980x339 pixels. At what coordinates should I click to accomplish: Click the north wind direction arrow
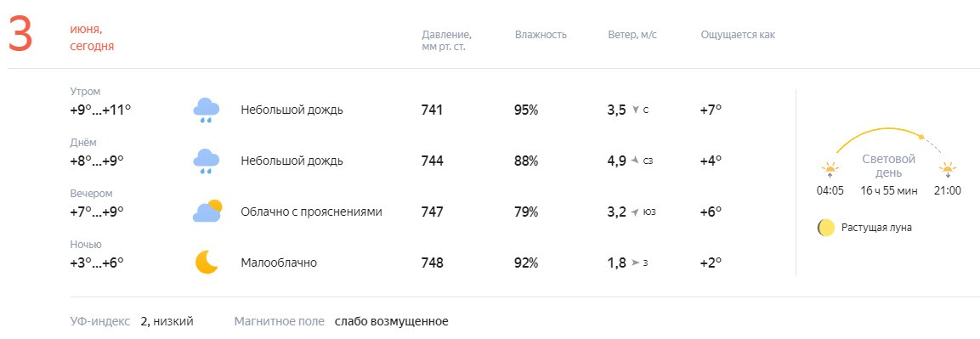click(636, 110)
